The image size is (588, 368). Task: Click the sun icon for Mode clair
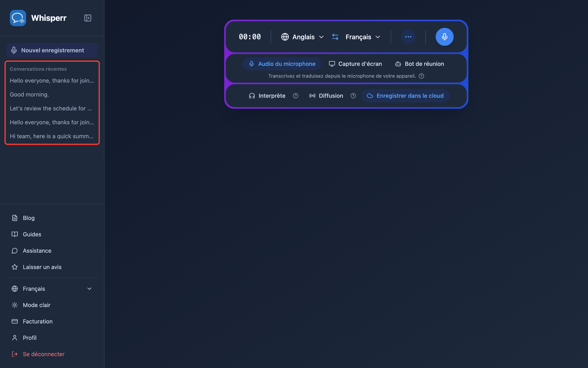point(15,305)
